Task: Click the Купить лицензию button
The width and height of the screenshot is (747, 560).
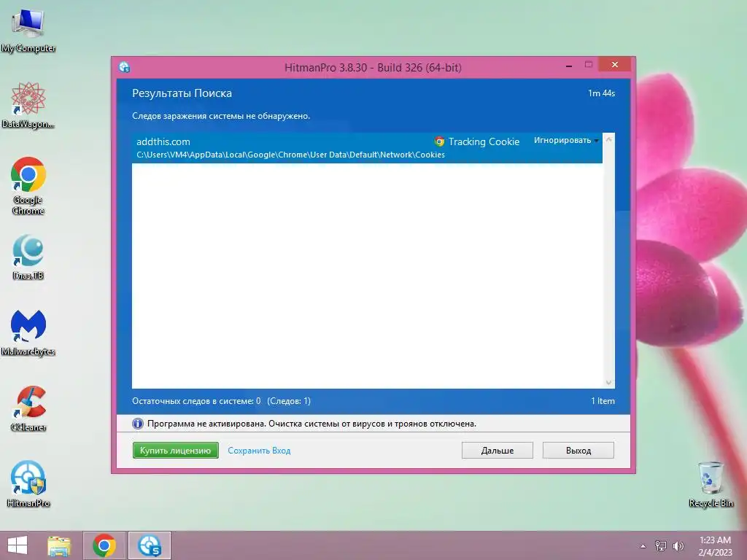Action: point(175,450)
